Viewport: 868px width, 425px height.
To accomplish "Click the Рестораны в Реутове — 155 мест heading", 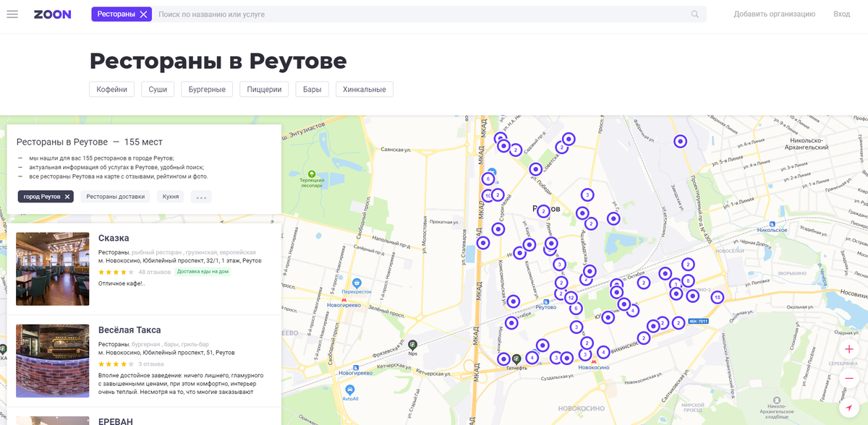I will [90, 142].
